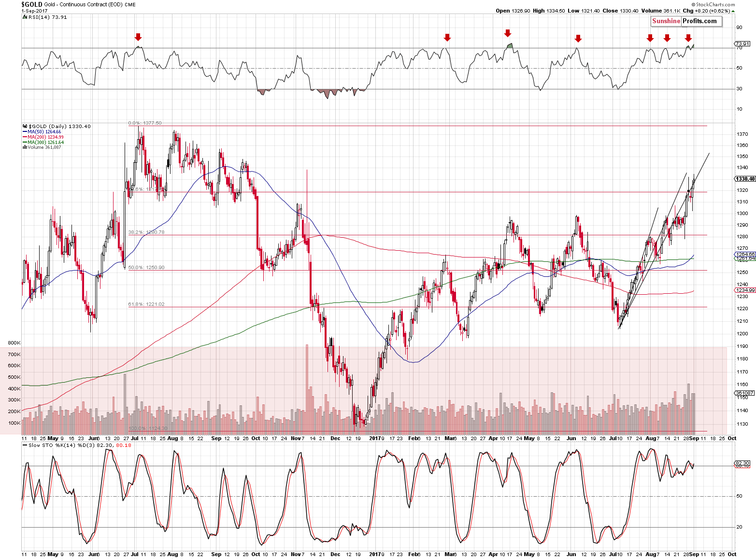756x559 pixels.
Task: Click the 38.2%: 1280.78 Fibonacci label
Action: coord(146,232)
